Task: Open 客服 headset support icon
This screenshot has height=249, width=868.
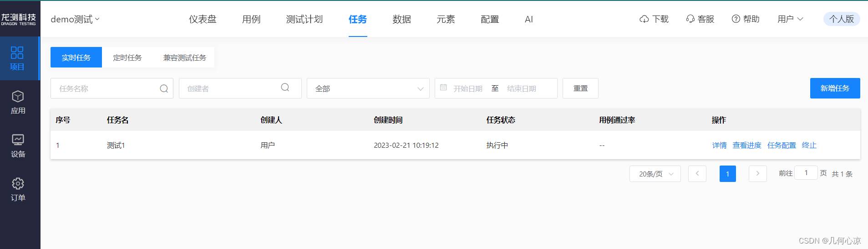Action: coord(690,19)
